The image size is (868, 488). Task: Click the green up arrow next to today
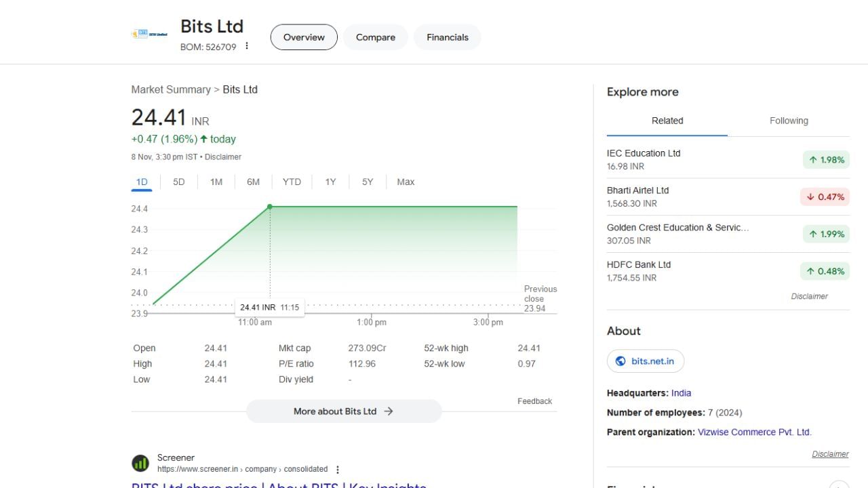coord(203,139)
